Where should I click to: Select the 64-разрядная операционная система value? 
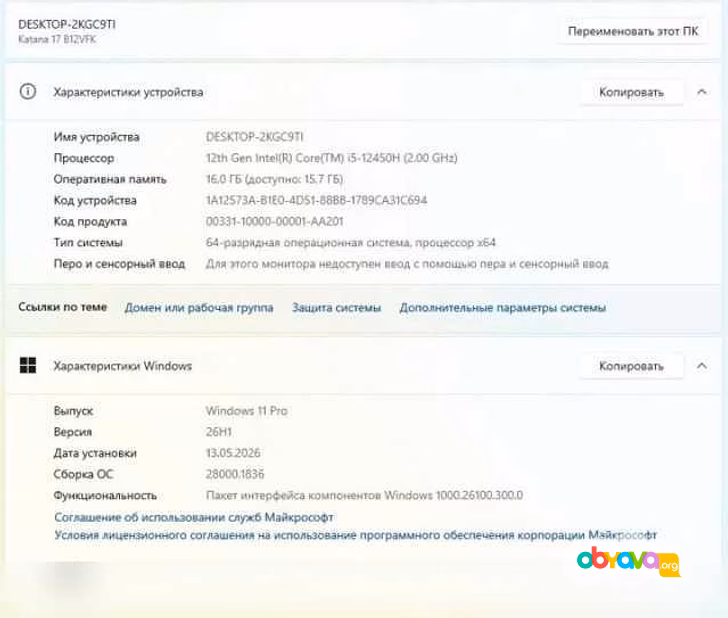click(x=351, y=243)
